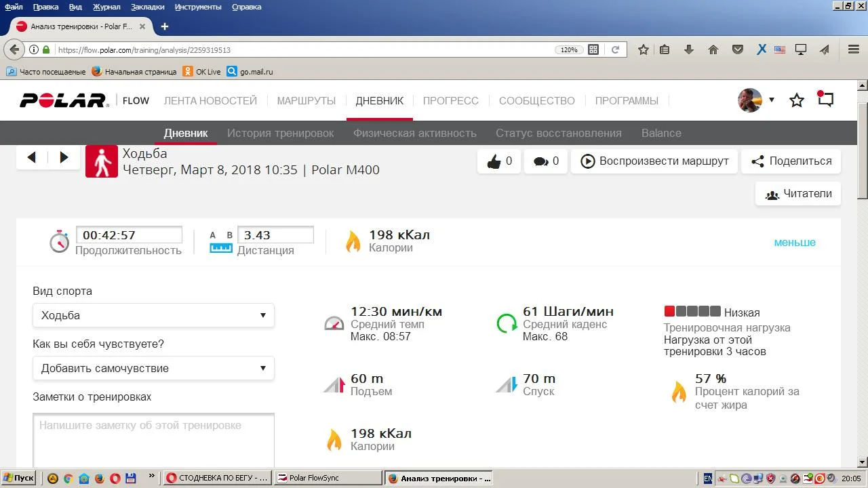Click the paper plane send icon
The height and width of the screenshot is (488, 868).
pos(825,49)
